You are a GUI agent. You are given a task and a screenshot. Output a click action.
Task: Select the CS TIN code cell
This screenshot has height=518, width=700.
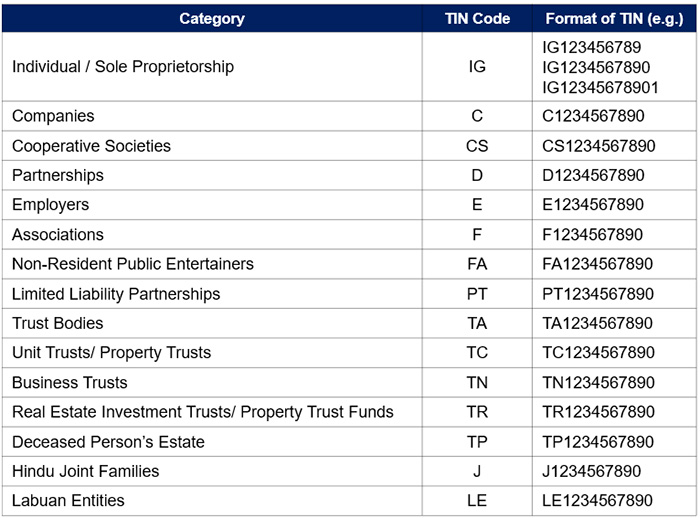pyautogui.click(x=477, y=146)
